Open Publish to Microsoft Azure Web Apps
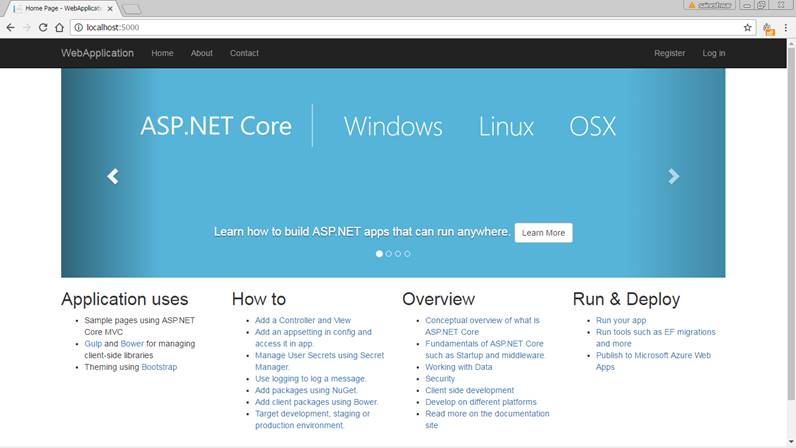Screen dimensions: 796x448 click(653, 361)
